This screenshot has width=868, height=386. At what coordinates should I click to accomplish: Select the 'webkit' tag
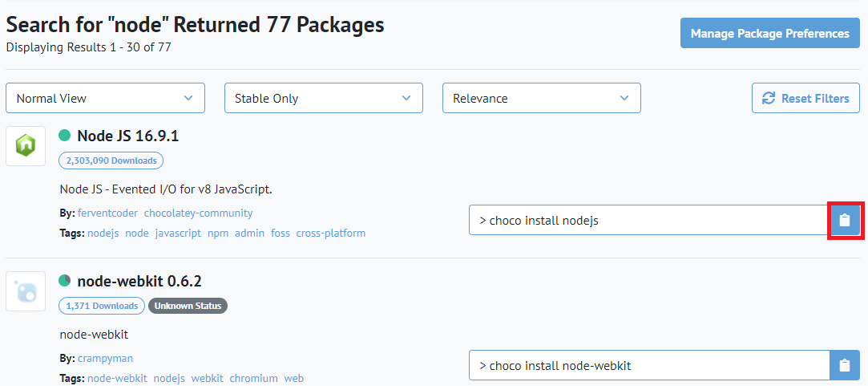point(207,378)
